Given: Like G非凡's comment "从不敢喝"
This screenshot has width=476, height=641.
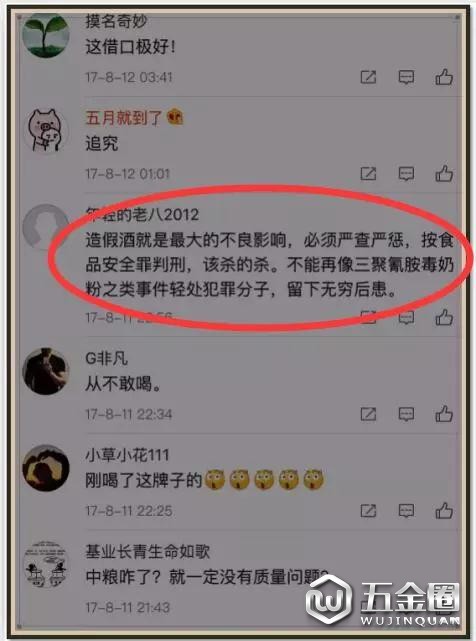Looking at the screenshot, I should coord(444,414).
